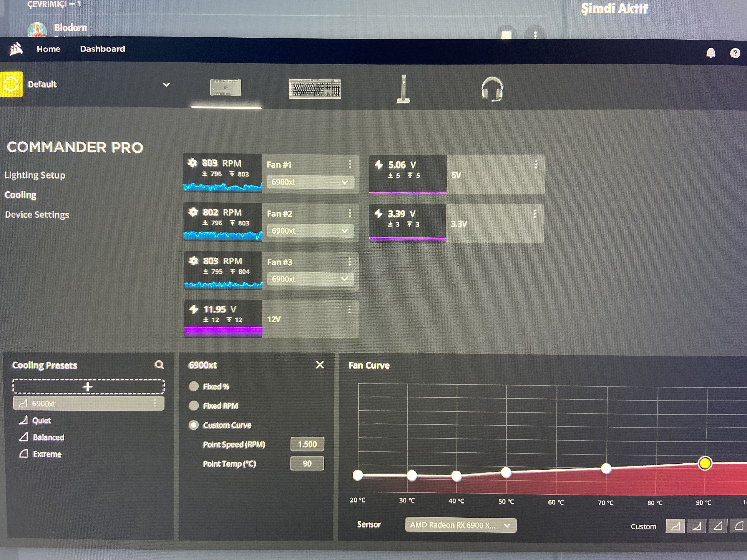Apply the first curve shape next to Custom
The height and width of the screenshot is (560, 747).
[675, 526]
